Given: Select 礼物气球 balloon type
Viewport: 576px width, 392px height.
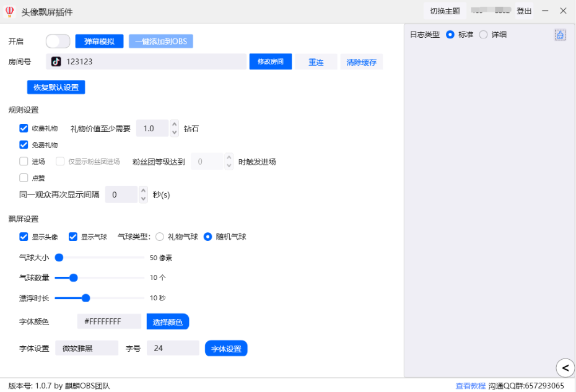Looking at the screenshot, I should (160, 237).
